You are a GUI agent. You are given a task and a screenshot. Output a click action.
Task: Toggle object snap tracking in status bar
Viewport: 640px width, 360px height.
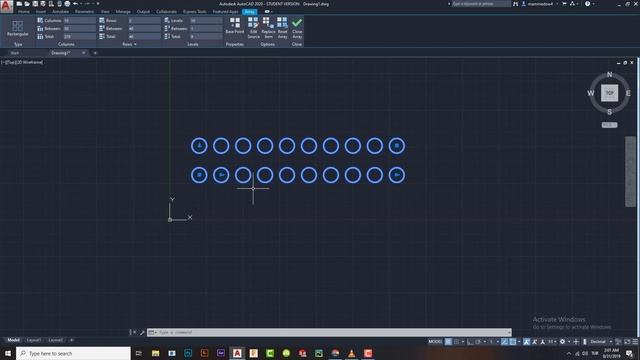point(504,342)
